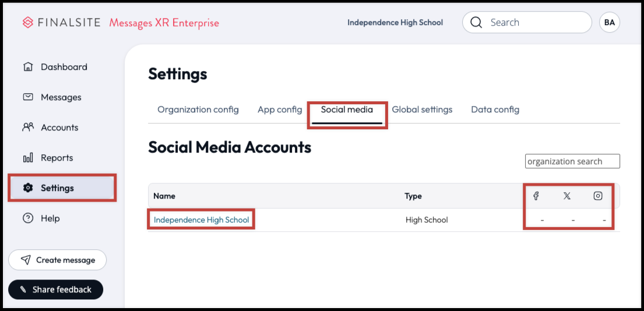Open the BA user avatar menu
Image resolution: width=644 pixels, height=311 pixels.
(610, 23)
